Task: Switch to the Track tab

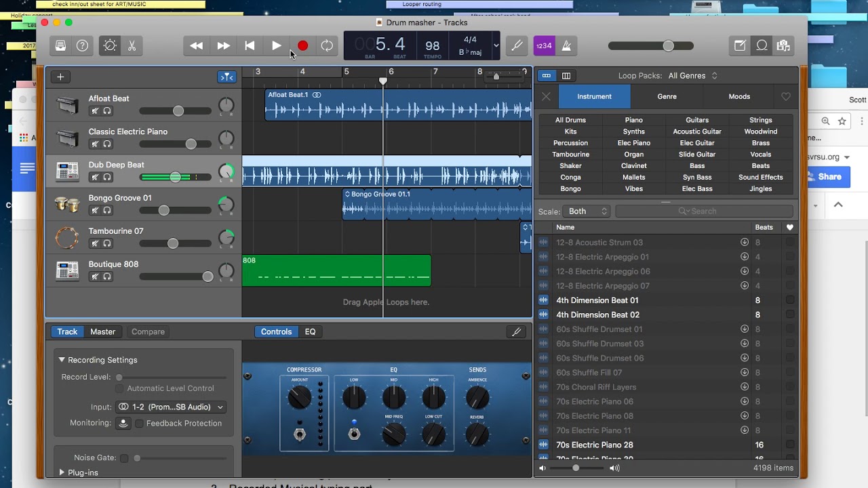Action: tap(67, 331)
